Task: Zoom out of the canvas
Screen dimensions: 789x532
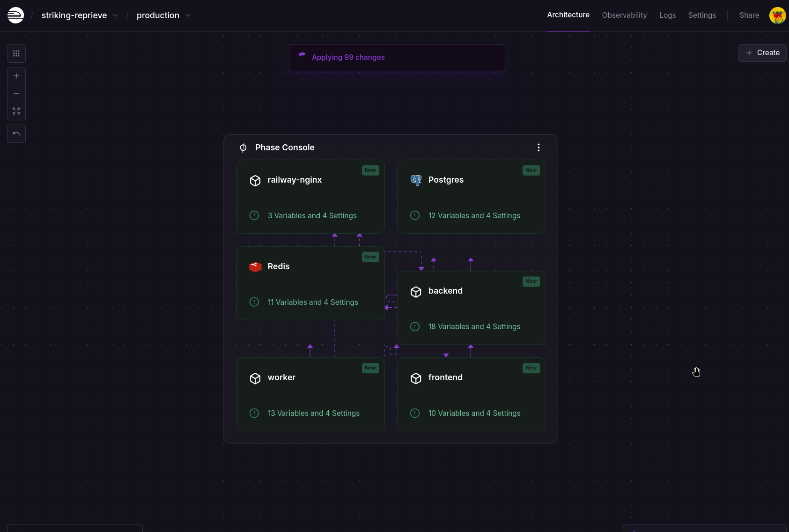Action: (16, 94)
